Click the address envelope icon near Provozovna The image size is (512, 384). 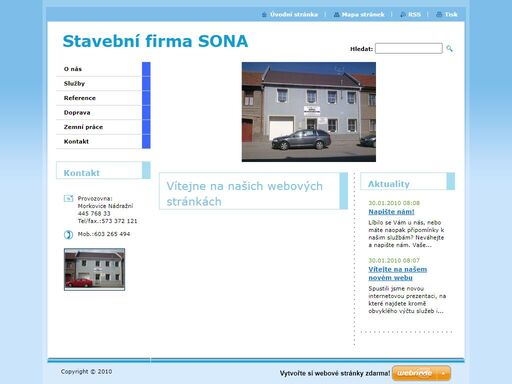click(x=68, y=198)
